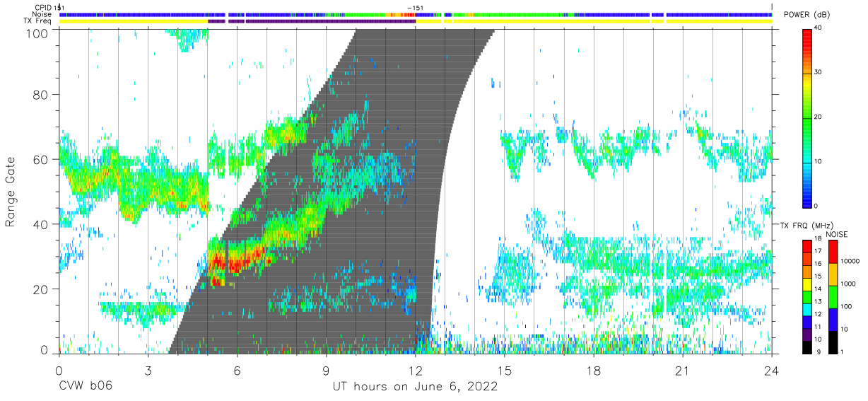
Task: Click the 'CVW b06' radar beam label
Action: (x=86, y=387)
